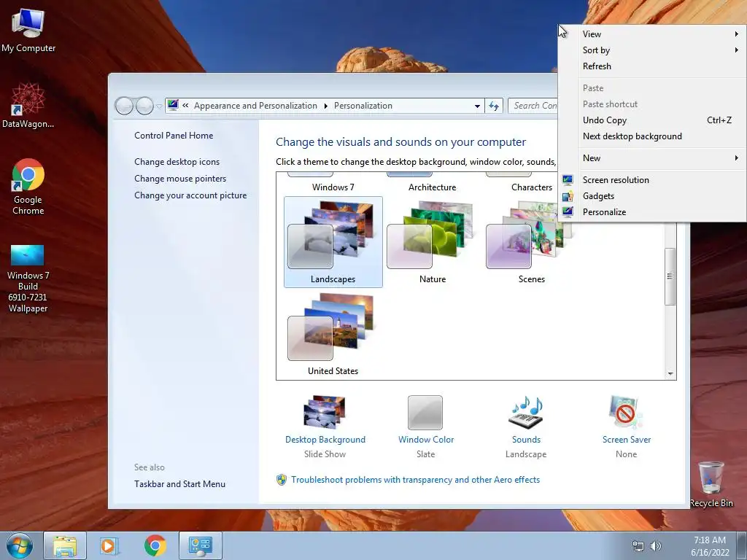Choose Gadgets in context menu
Image resolution: width=747 pixels, height=560 pixels.
651,195
